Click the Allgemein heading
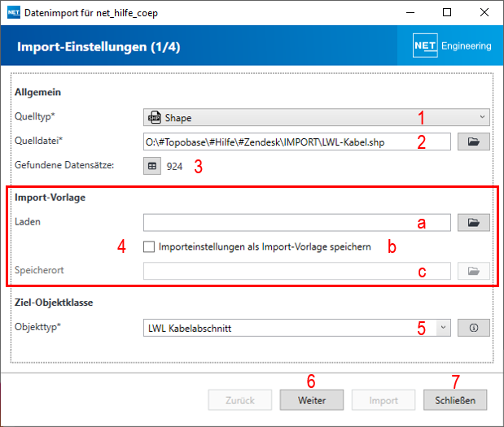The image size is (504, 427). 37,92
